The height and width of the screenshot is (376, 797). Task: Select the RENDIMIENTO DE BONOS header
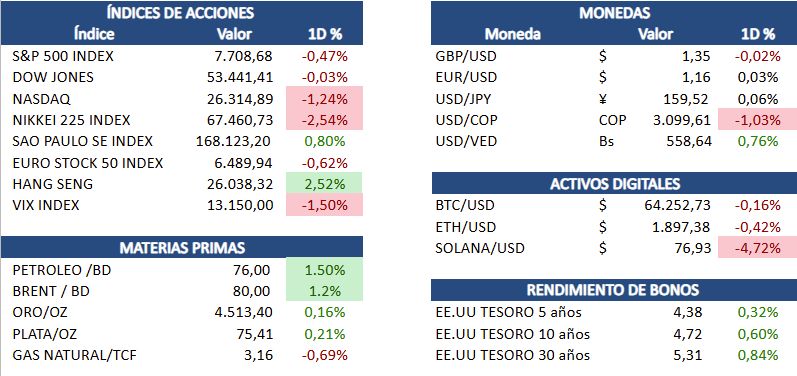pyautogui.click(x=614, y=290)
